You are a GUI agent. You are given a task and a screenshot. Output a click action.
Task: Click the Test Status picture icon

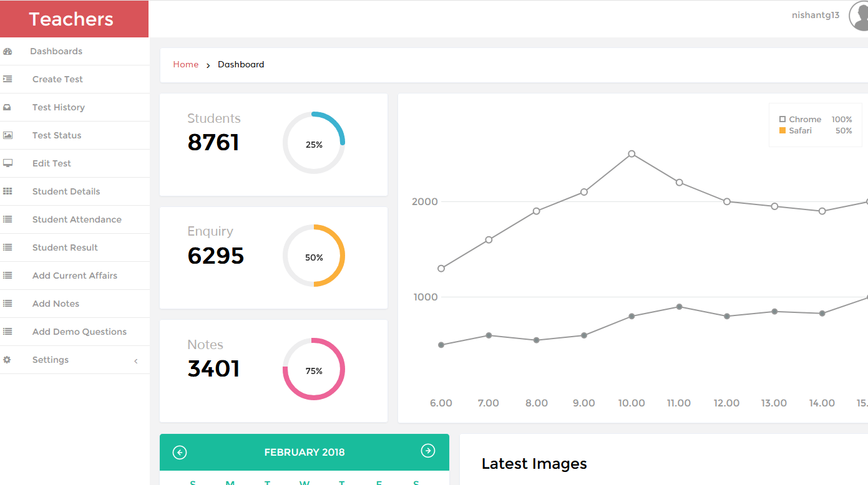tap(7, 135)
